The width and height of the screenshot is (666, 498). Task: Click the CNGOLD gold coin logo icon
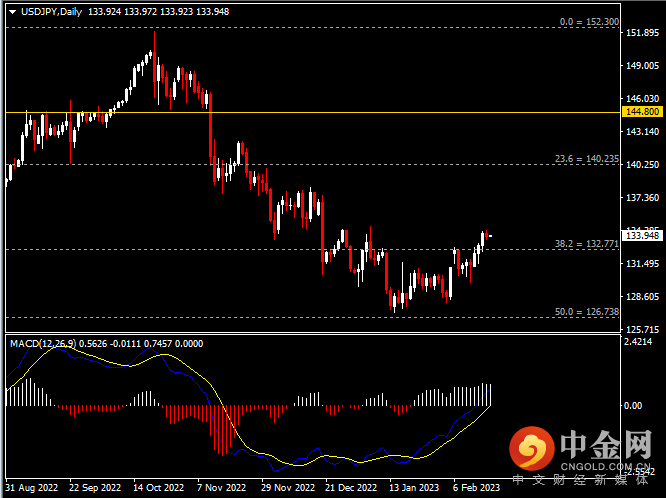coord(531,451)
